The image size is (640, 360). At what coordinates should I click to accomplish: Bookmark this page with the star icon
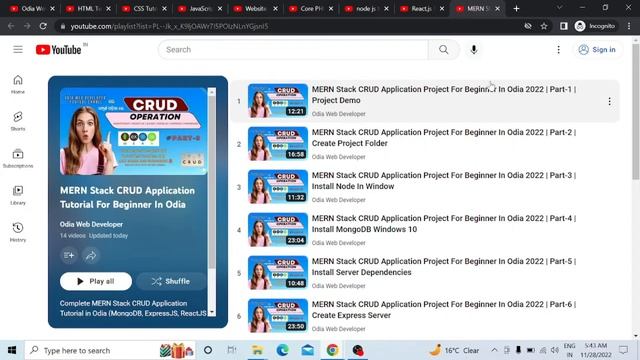(544, 26)
